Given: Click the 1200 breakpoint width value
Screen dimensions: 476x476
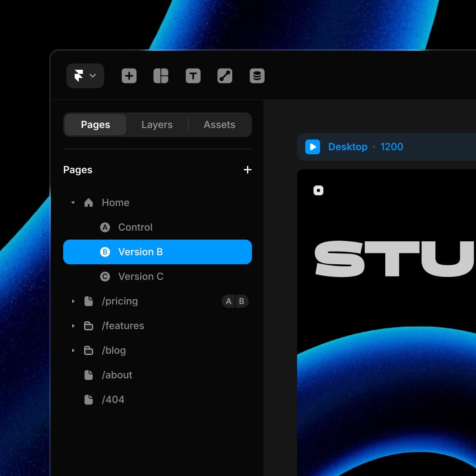Looking at the screenshot, I should (x=392, y=147).
